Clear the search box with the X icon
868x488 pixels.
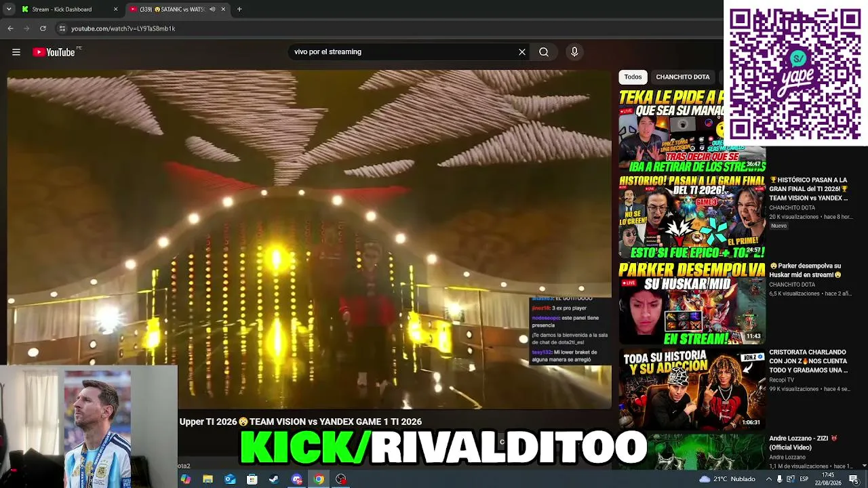(522, 52)
